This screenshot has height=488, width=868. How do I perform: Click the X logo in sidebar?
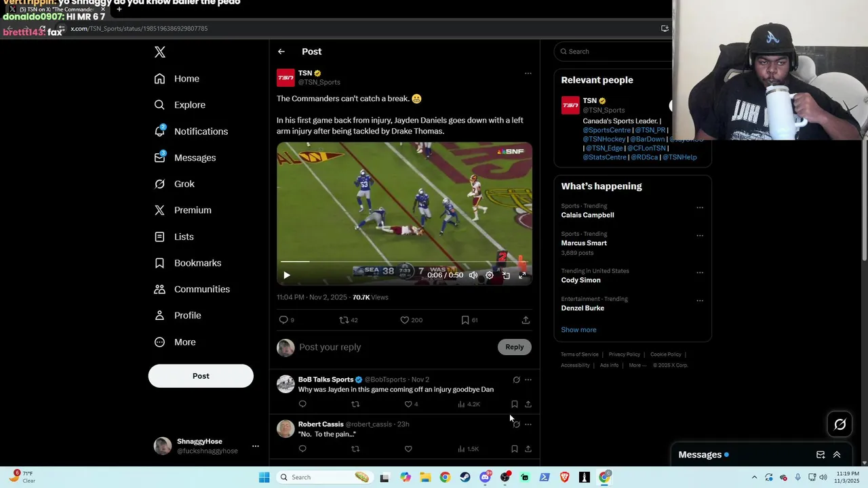159,52
